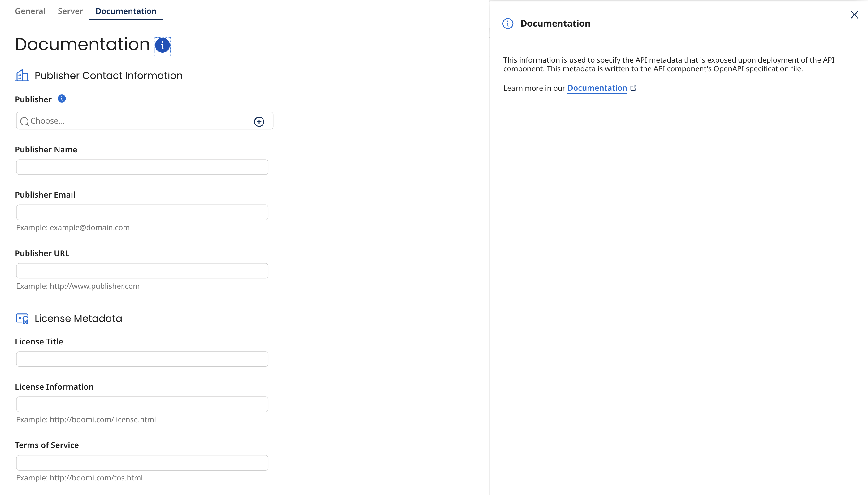Click the License Title input field
The width and height of the screenshot is (868, 495).
pyautogui.click(x=142, y=359)
